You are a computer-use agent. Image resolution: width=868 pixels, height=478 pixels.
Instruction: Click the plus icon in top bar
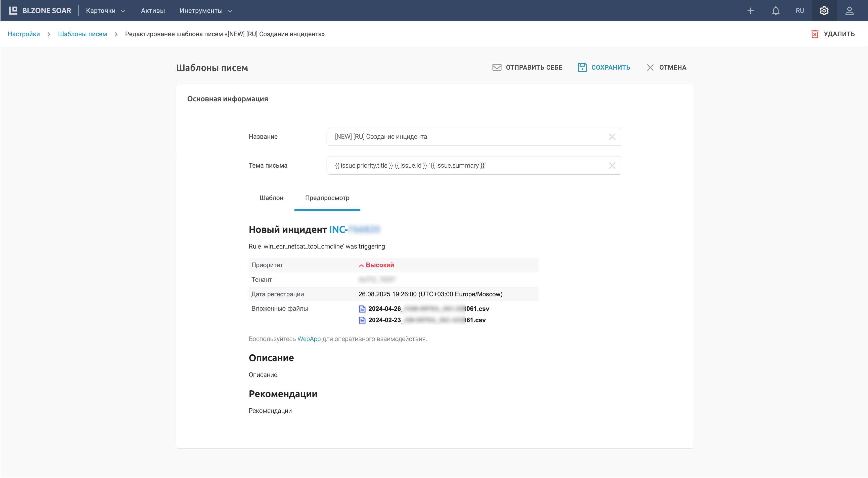tap(750, 11)
